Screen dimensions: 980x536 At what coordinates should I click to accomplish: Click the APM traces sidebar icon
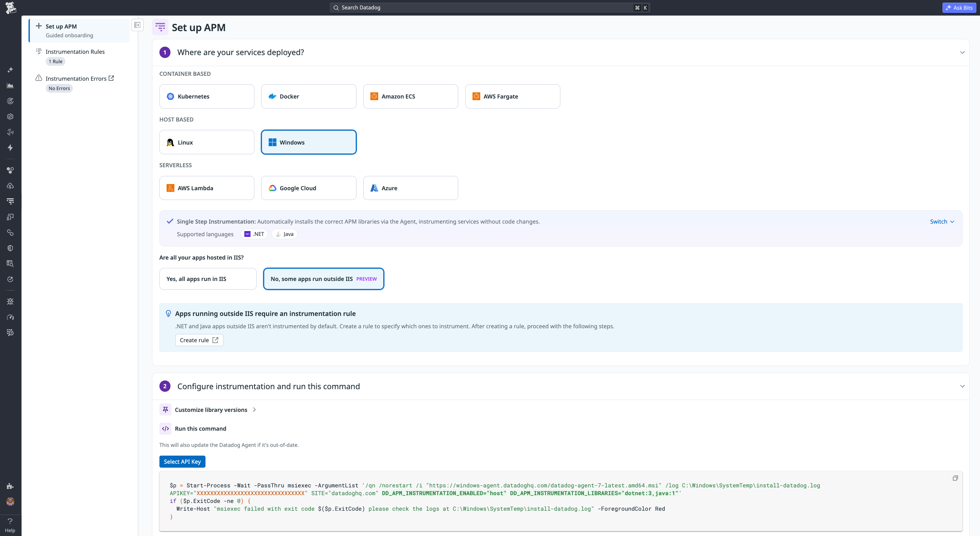[x=10, y=201]
